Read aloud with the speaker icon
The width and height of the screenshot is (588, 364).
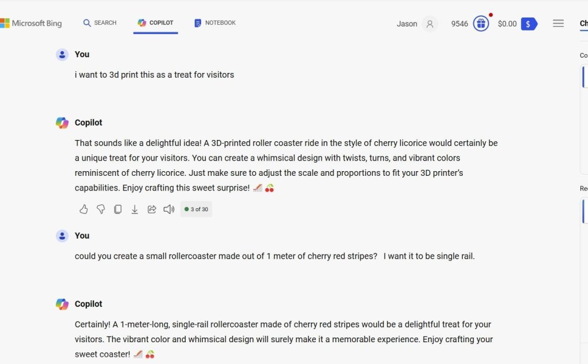[x=169, y=209]
